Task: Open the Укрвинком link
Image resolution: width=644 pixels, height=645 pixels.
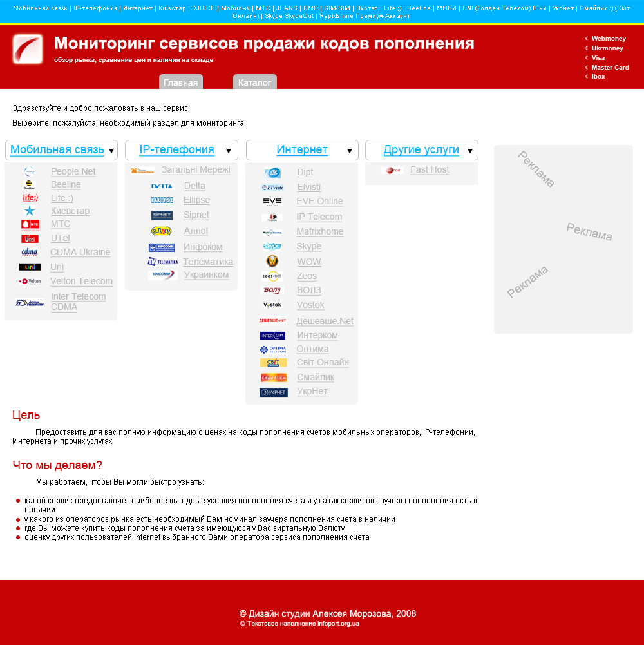Action: click(x=206, y=274)
